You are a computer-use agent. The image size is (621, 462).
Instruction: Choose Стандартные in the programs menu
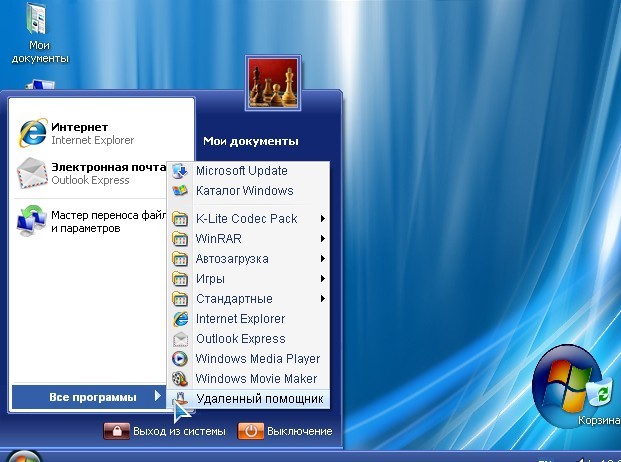click(248, 299)
